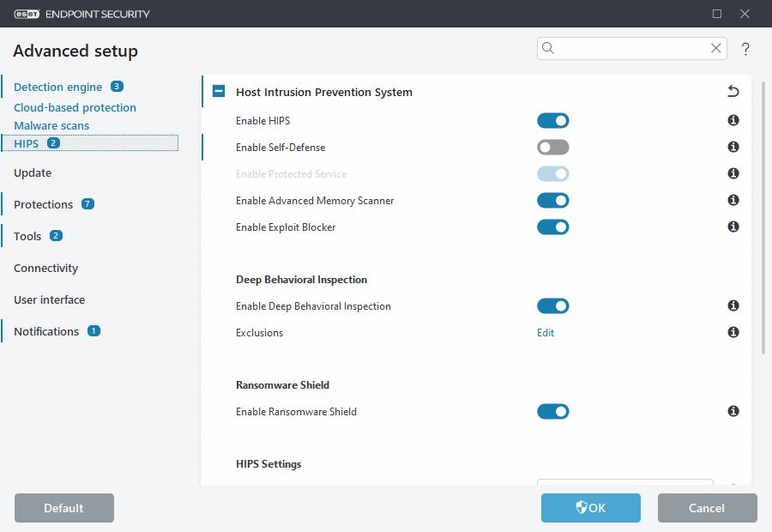This screenshot has height=532, width=772.
Task: Click the Advanced setup title
Action: (75, 51)
